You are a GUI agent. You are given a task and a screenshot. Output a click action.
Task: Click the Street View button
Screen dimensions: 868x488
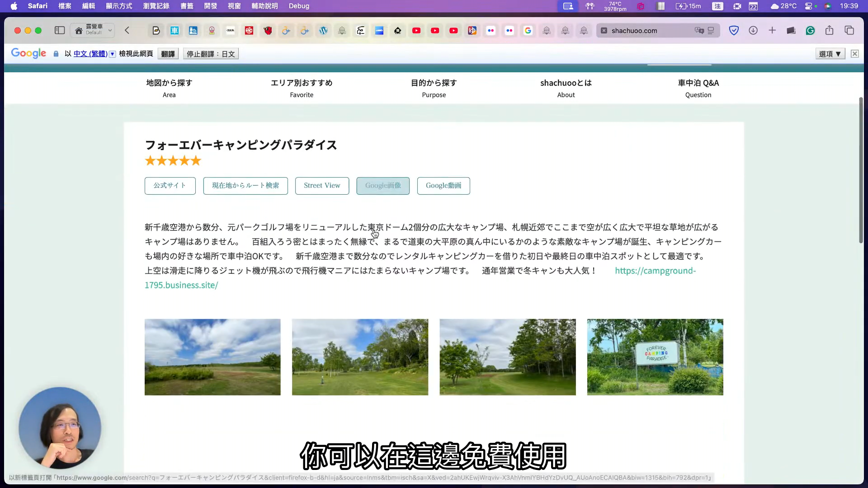tap(322, 186)
